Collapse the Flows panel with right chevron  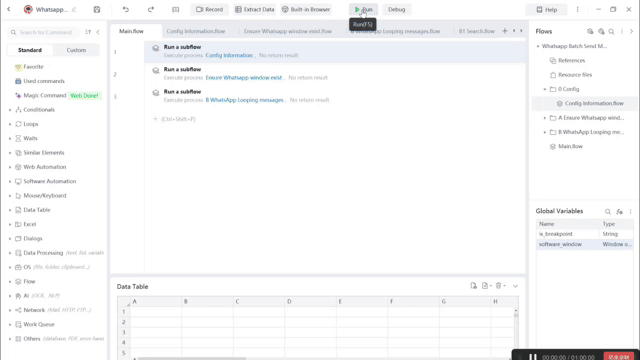631,31
